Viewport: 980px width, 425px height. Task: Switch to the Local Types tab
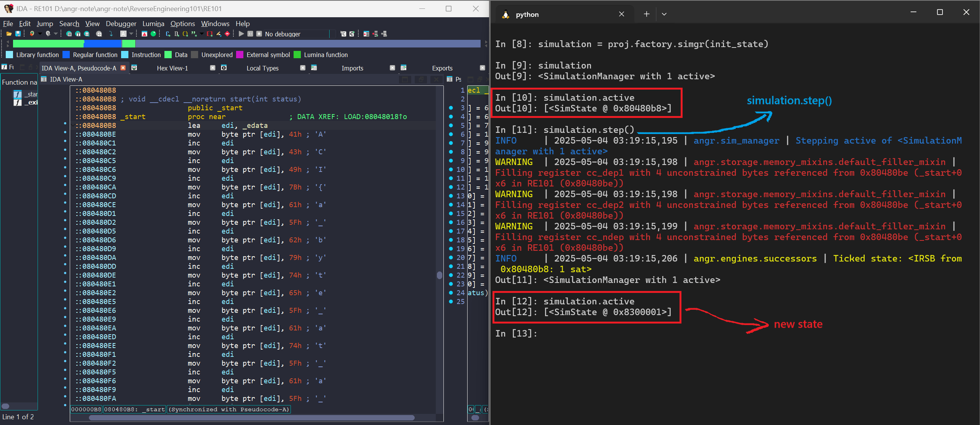pyautogui.click(x=263, y=68)
